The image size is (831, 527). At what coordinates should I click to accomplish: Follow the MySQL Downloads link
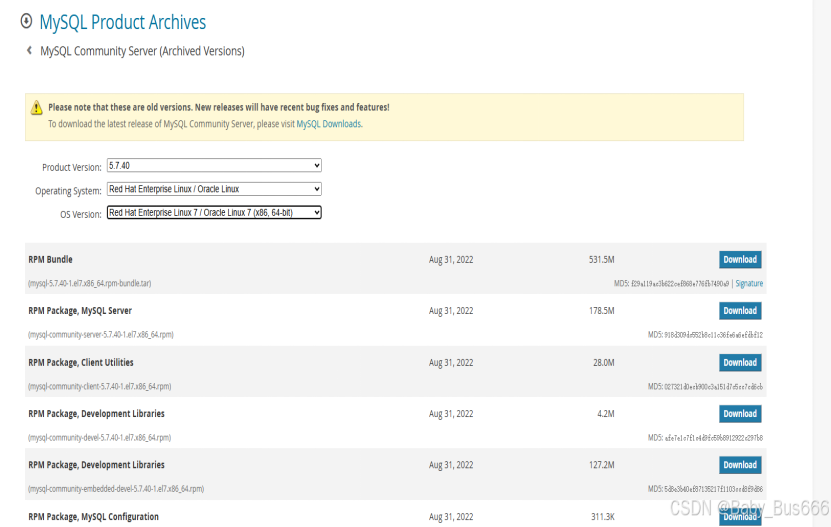(329, 124)
